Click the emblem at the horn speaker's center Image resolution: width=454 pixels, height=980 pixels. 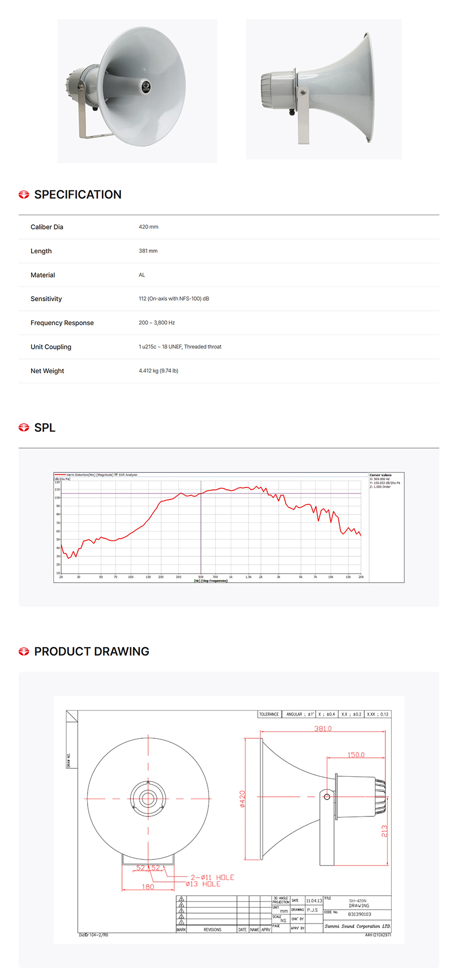(146, 85)
